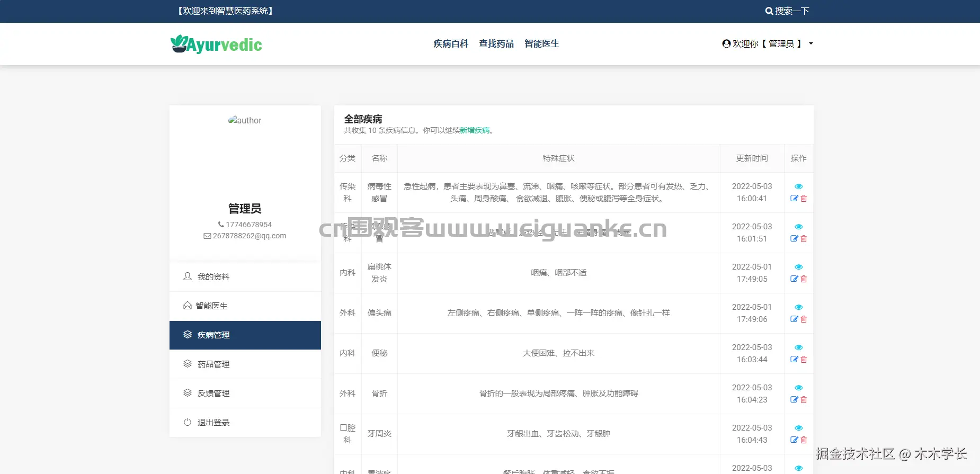980x474 pixels.
Task: Click the 我的资料 person icon
Action: point(187,276)
